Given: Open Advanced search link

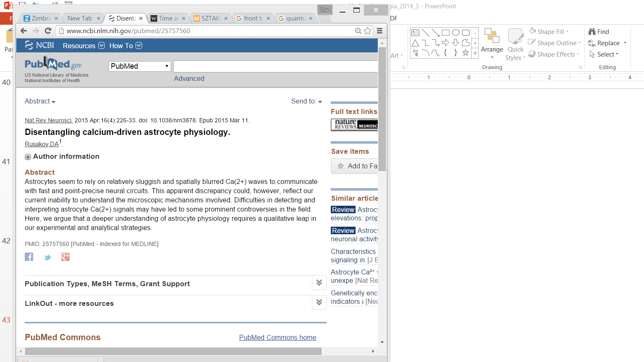Looking at the screenshot, I should [189, 78].
